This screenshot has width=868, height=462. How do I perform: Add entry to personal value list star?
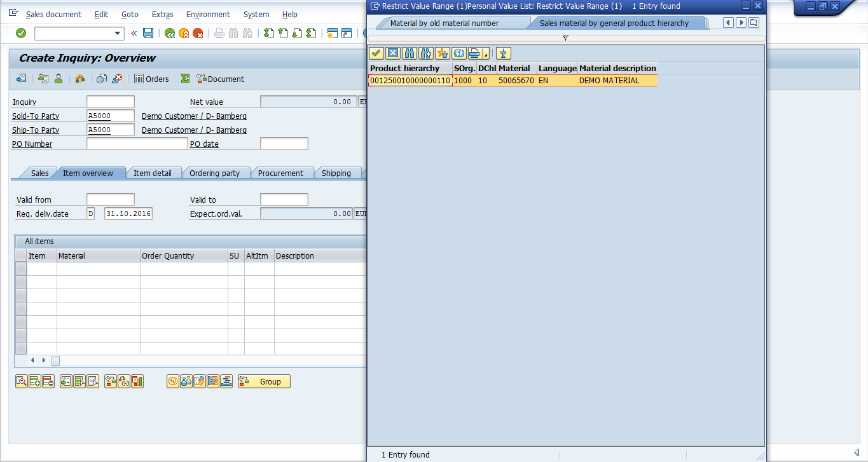(443, 53)
